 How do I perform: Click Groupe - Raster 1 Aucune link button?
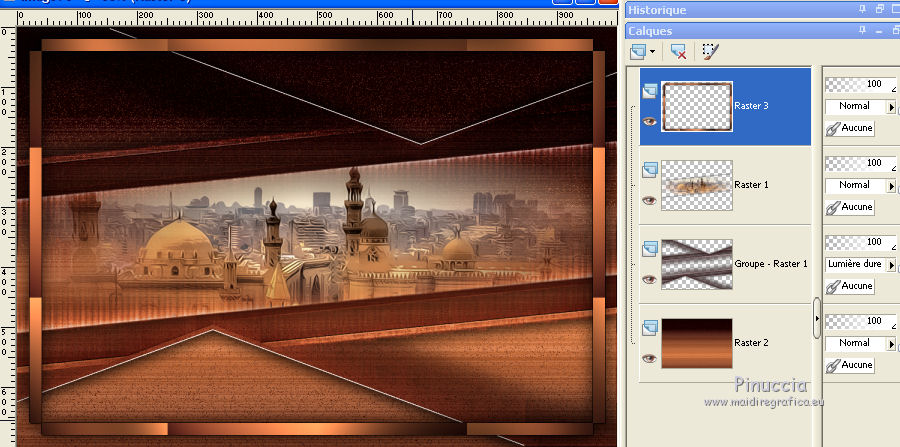tap(850, 286)
